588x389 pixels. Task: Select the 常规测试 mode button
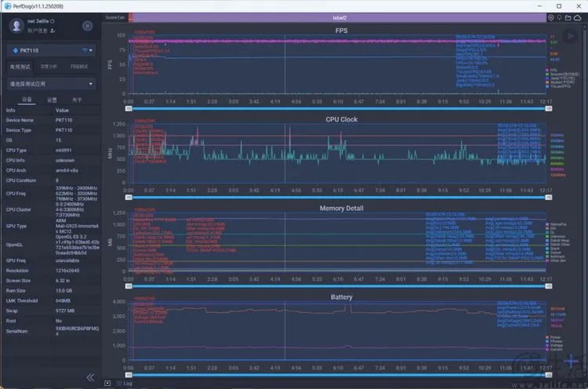(x=20, y=66)
